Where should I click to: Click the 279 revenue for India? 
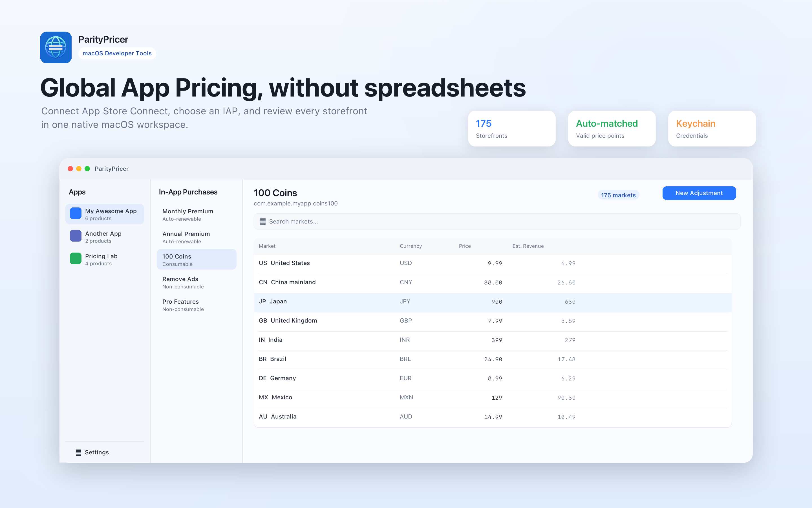coord(570,340)
